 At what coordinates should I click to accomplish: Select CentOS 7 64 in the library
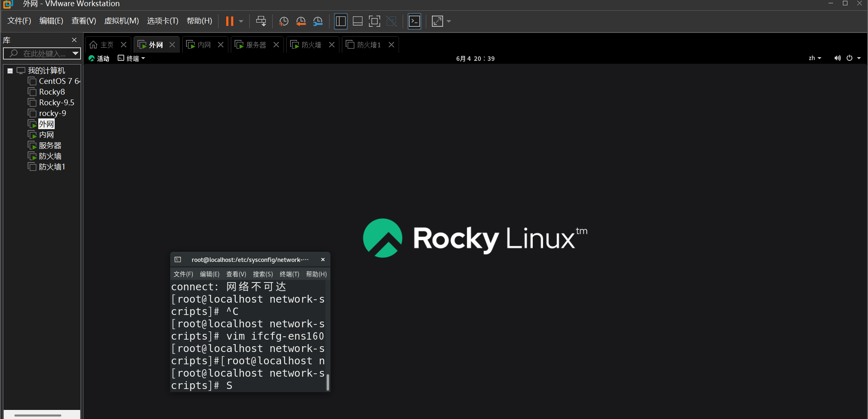pos(59,81)
